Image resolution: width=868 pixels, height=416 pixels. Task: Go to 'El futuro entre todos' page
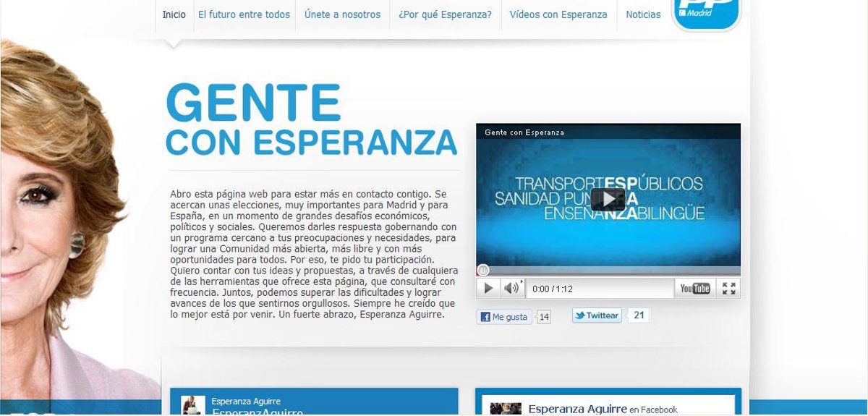point(244,14)
